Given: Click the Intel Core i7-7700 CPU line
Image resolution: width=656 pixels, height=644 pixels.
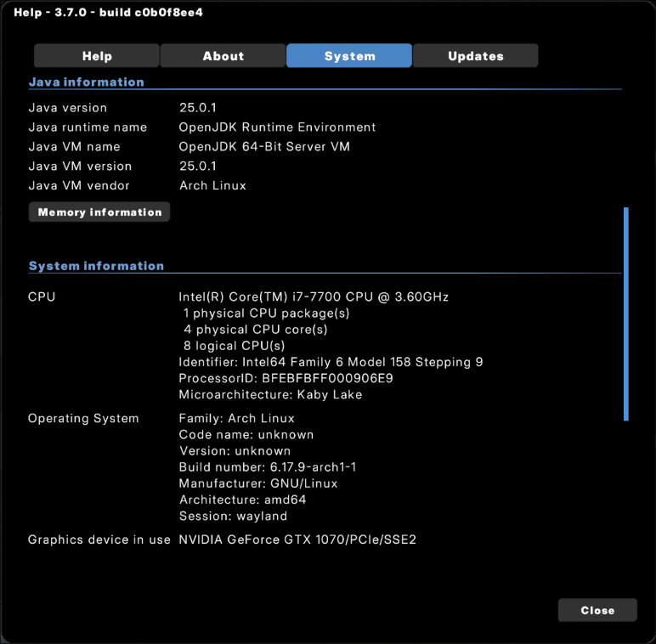Looking at the screenshot, I should 314,297.
